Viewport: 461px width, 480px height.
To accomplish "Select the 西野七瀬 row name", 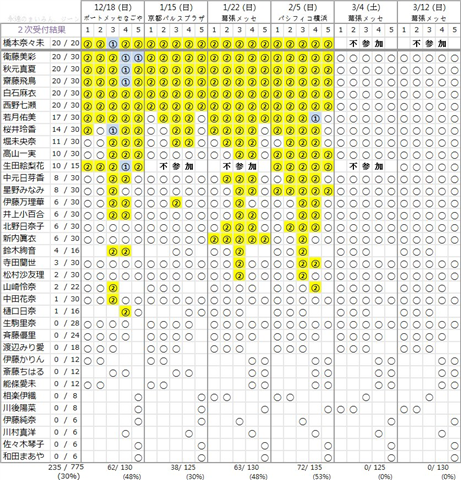I will pyautogui.click(x=19, y=105).
